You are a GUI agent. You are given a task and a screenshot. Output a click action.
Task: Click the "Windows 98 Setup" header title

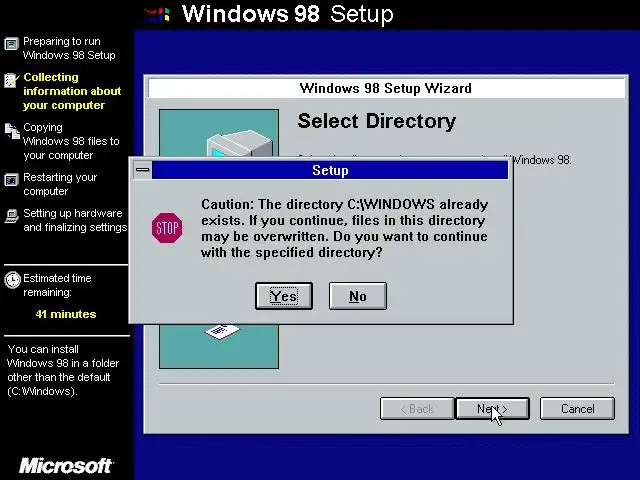287,14
